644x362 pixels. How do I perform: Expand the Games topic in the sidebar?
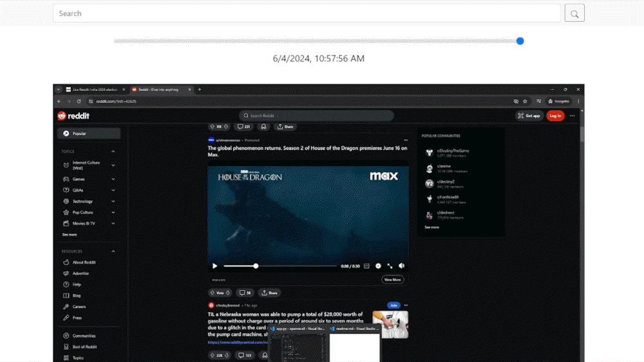113,179
